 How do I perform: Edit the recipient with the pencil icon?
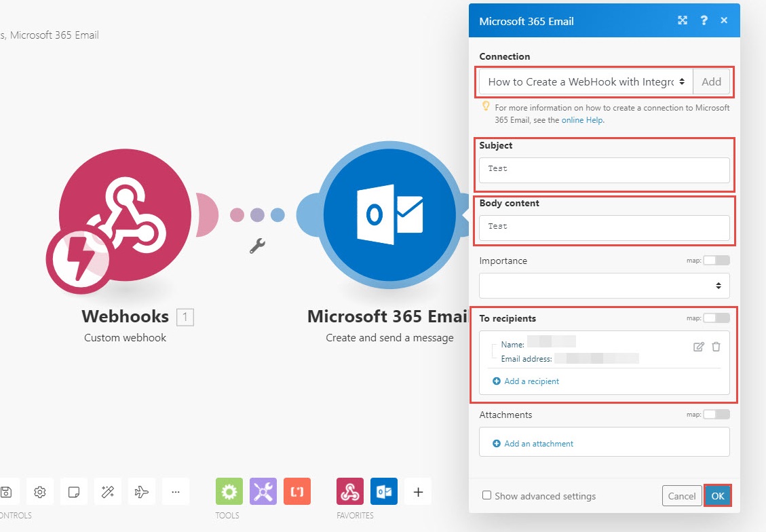699,347
